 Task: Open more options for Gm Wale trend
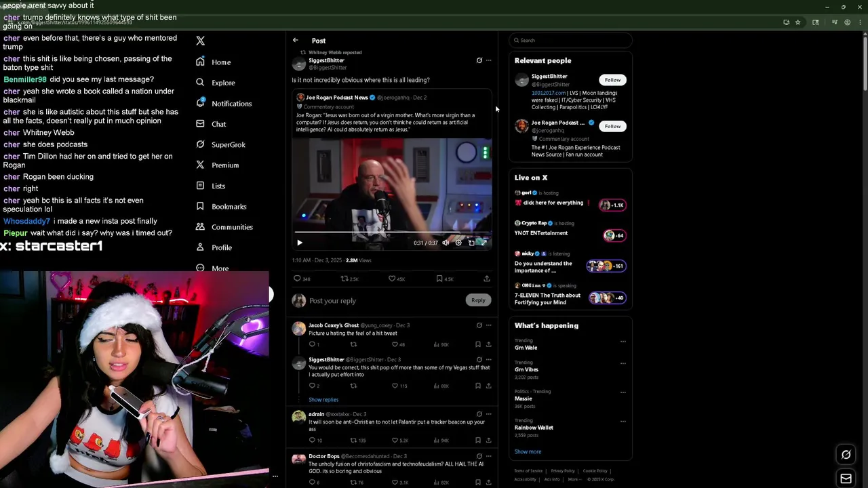point(623,342)
